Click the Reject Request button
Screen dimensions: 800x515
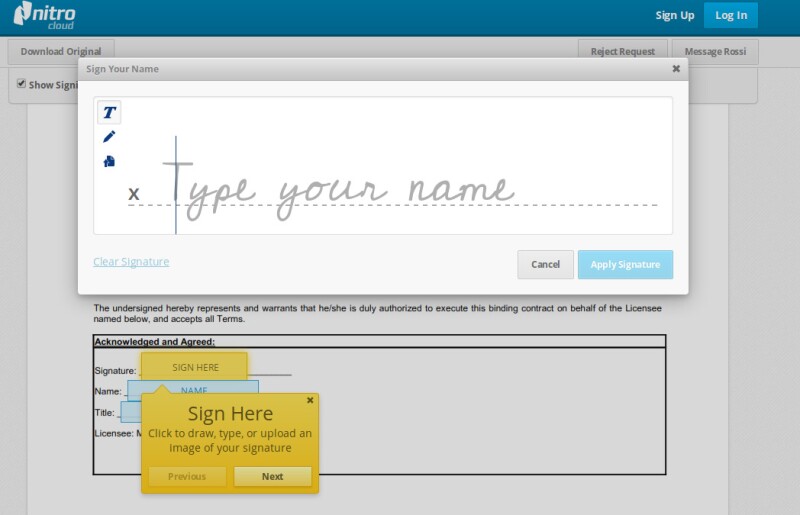tap(622, 51)
